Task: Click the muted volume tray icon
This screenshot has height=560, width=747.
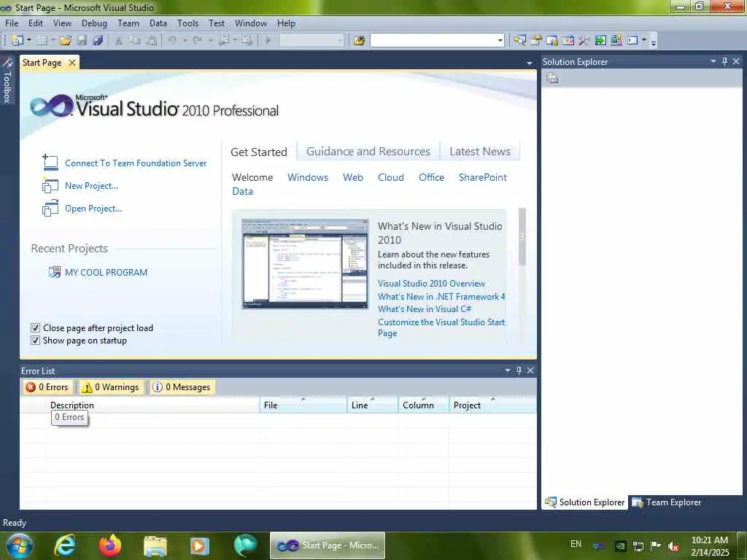Action: coord(673,545)
